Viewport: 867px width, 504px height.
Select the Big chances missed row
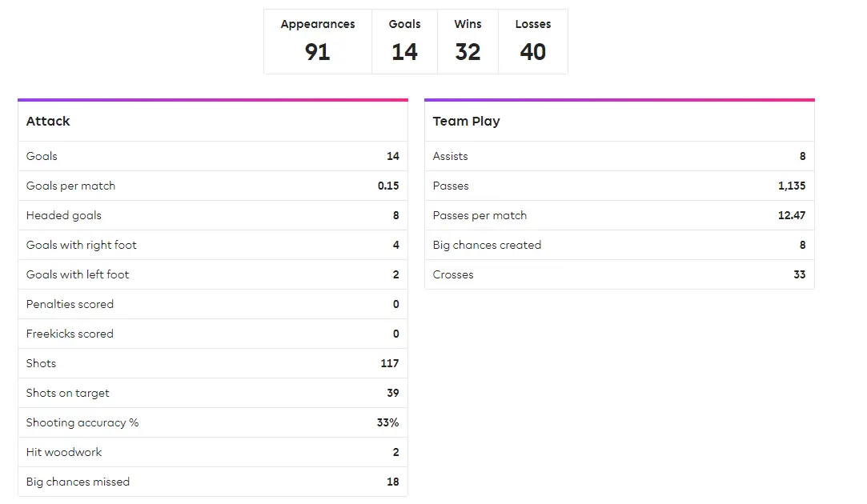pyautogui.click(x=212, y=482)
